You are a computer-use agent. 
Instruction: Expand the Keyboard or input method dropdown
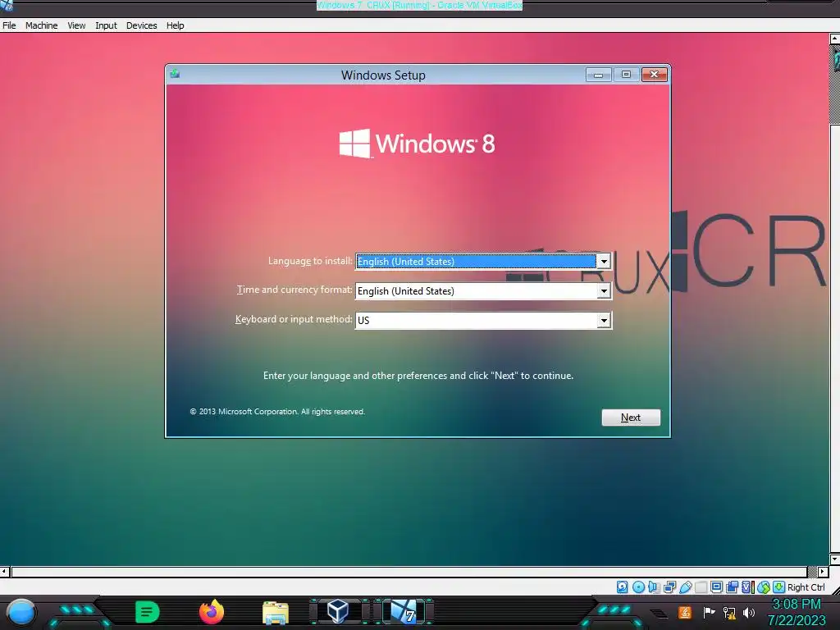coord(604,321)
